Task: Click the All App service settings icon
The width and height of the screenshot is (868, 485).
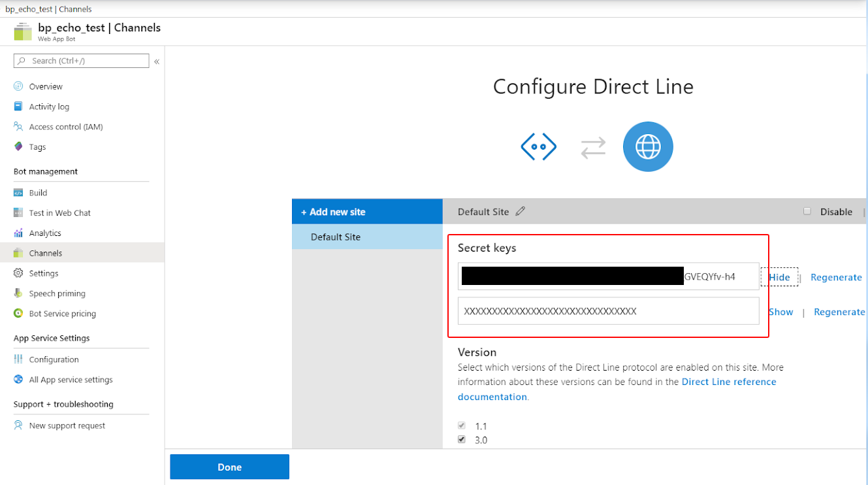Action: (x=18, y=380)
